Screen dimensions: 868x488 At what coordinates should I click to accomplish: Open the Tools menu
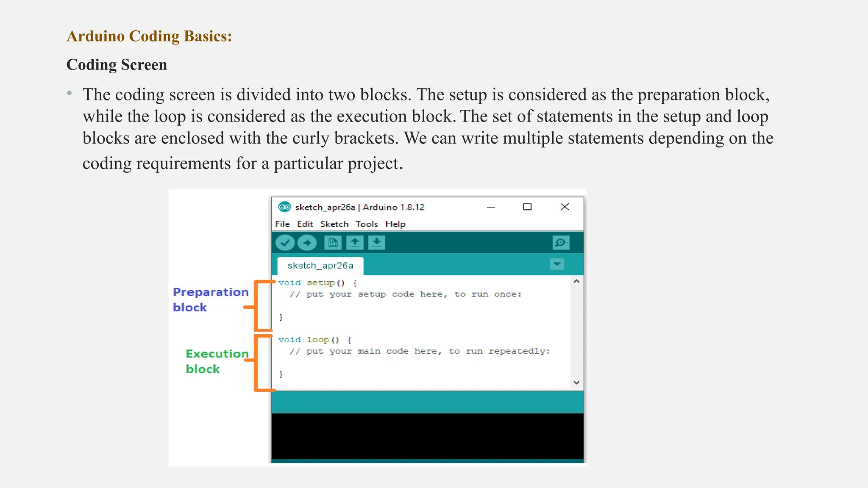coord(367,224)
